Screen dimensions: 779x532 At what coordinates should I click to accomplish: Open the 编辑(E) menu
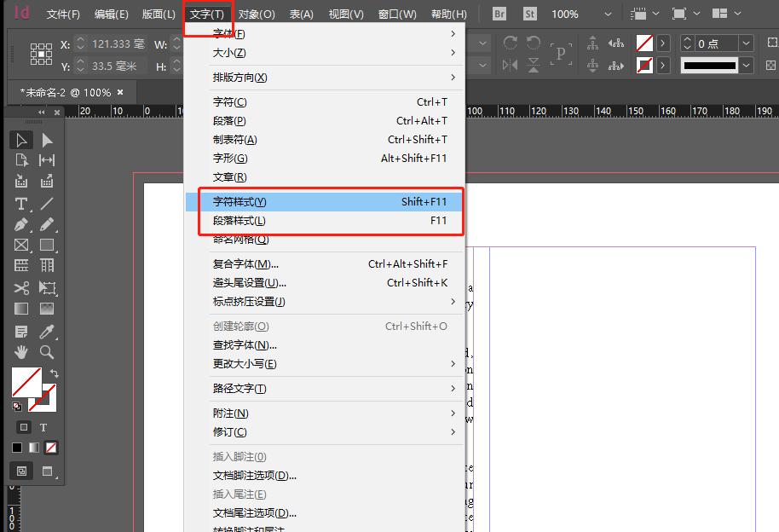coord(112,14)
